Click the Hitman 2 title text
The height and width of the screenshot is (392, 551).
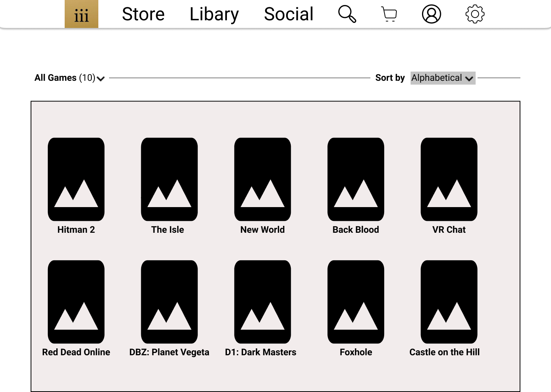tap(76, 230)
